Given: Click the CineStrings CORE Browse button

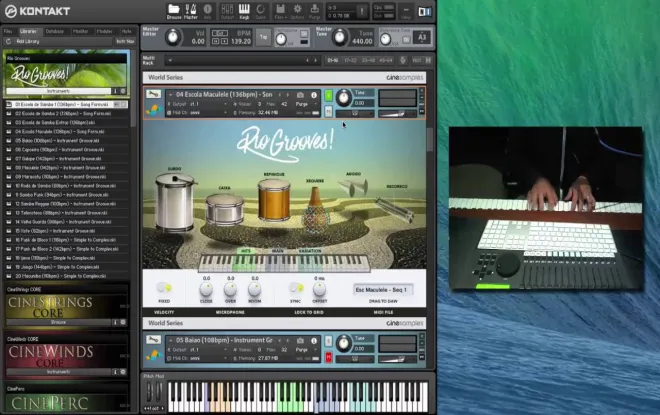Looking at the screenshot, I should (58, 322).
